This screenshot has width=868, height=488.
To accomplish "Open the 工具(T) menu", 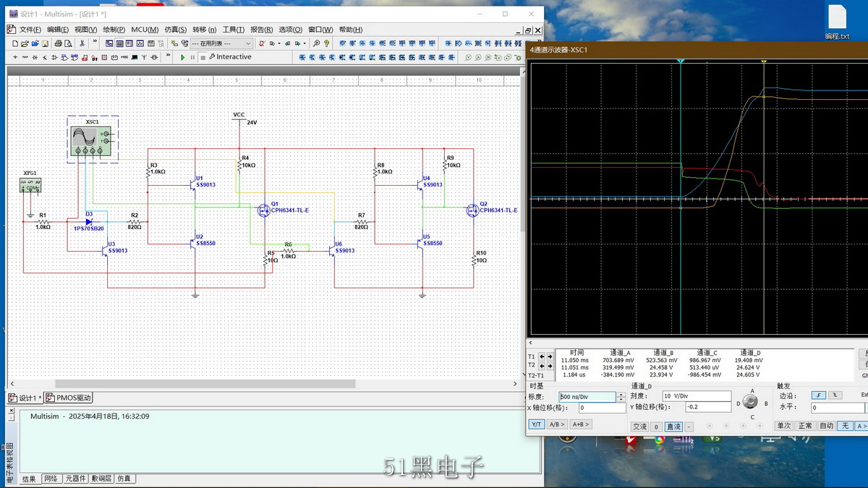I will pos(233,30).
